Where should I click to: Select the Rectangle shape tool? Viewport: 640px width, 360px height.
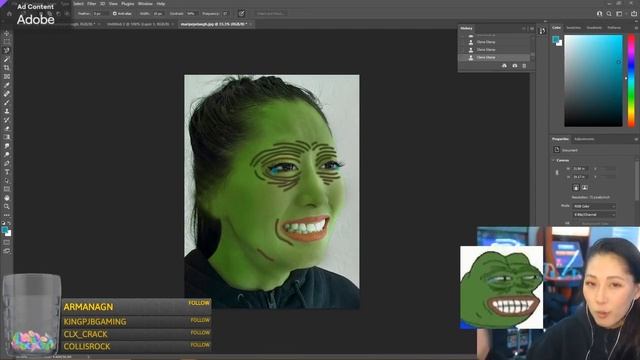7,189
